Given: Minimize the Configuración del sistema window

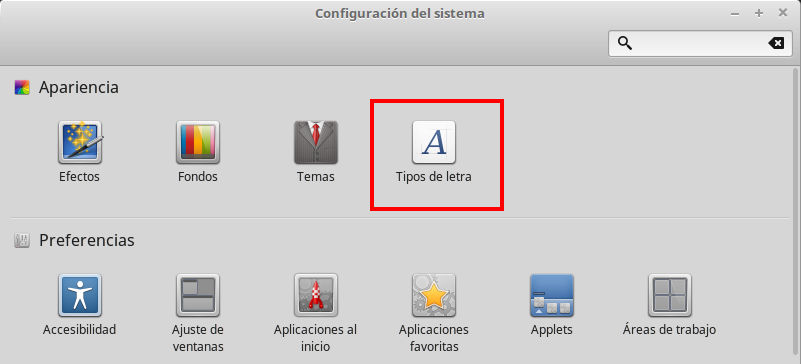Looking at the screenshot, I should (x=735, y=13).
